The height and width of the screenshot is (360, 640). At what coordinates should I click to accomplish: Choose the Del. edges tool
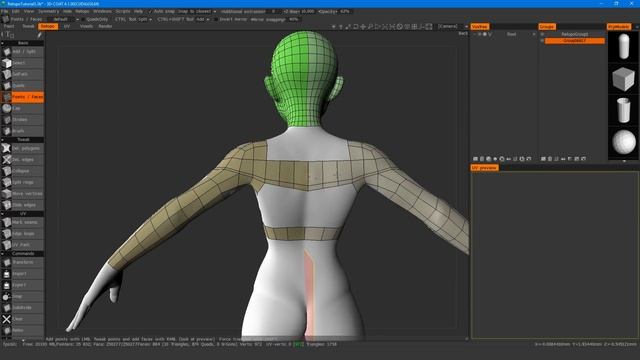(22, 160)
